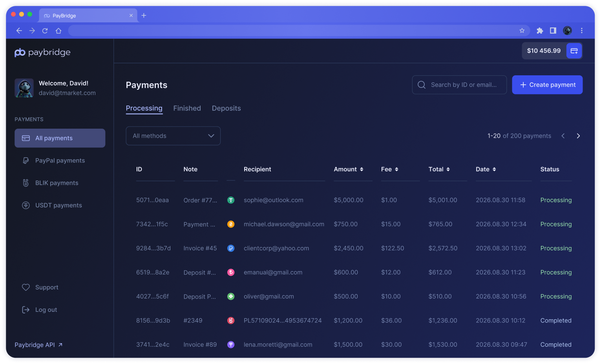
Task: Open a new browser tab
Action: [x=144, y=15]
